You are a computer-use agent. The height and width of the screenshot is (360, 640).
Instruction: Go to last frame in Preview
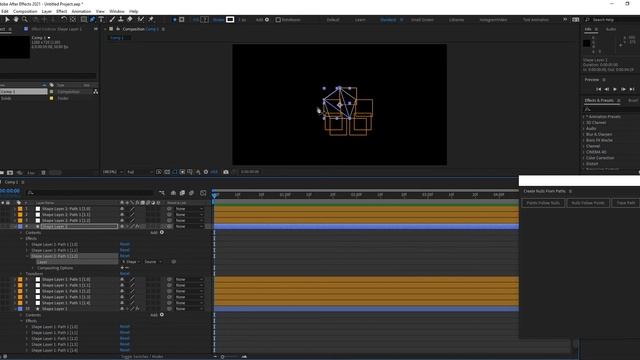tap(632, 89)
